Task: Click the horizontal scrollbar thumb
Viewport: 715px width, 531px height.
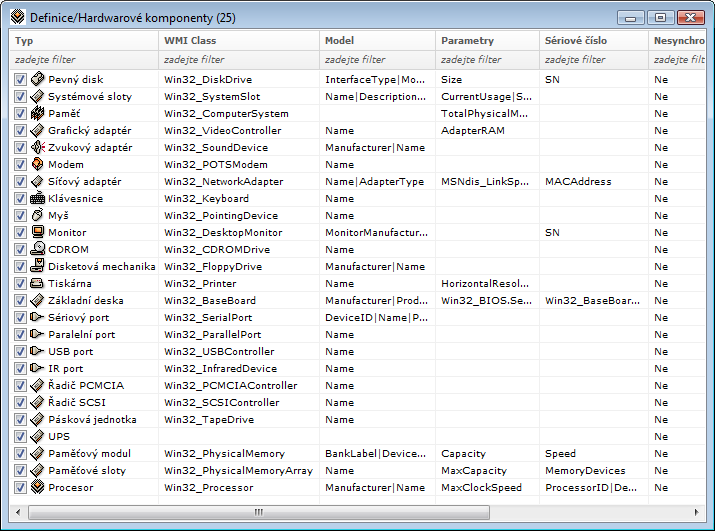Action: [x=259, y=512]
